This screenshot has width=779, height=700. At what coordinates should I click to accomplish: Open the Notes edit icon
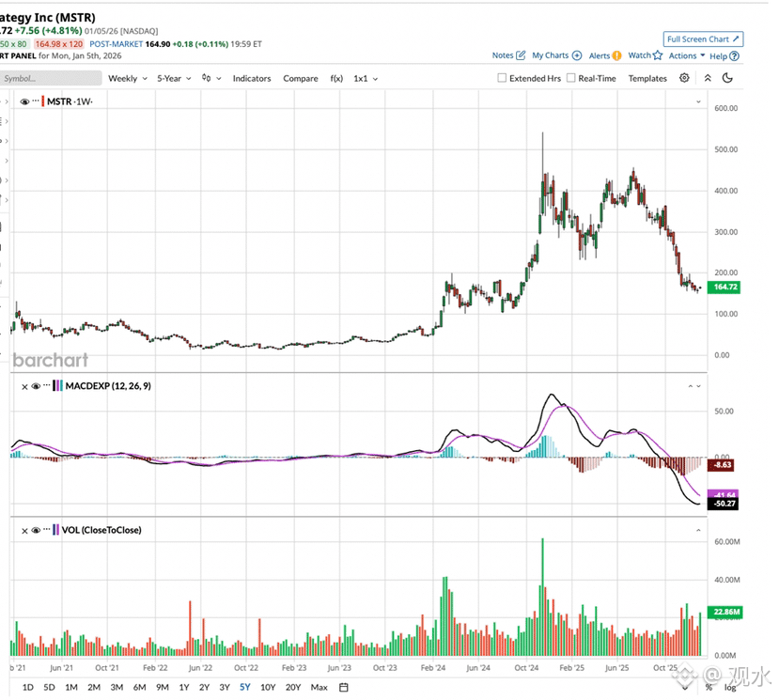click(x=521, y=55)
